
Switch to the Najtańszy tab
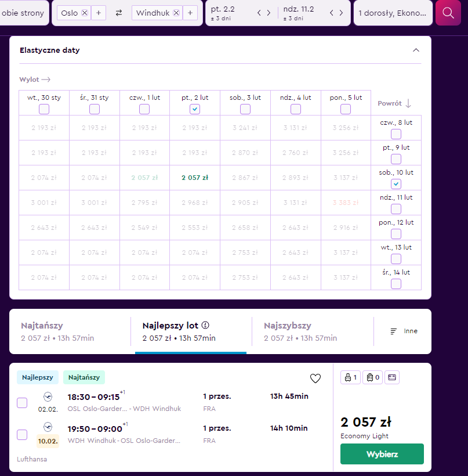pyautogui.click(x=70, y=331)
